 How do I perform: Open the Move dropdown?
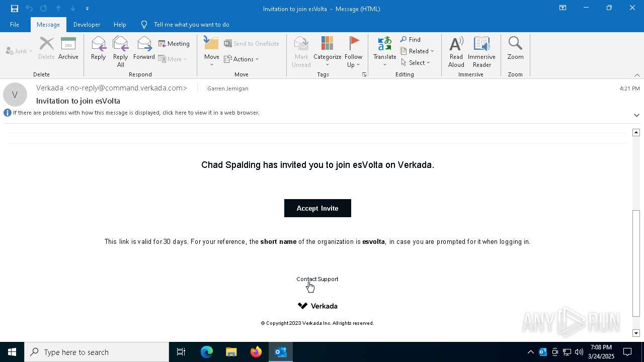[x=212, y=52]
